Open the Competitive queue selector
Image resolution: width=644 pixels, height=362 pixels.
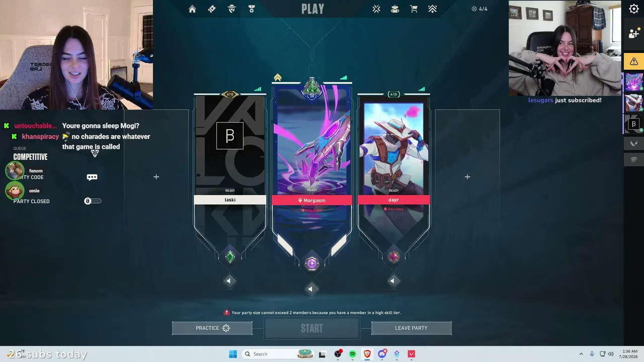[x=30, y=157]
